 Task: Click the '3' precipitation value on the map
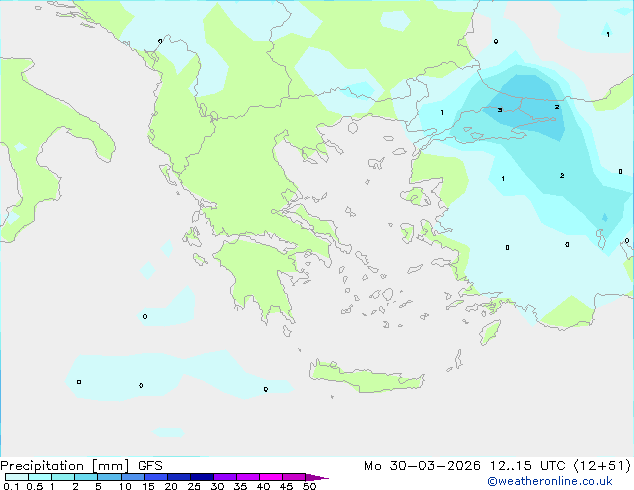click(x=500, y=110)
